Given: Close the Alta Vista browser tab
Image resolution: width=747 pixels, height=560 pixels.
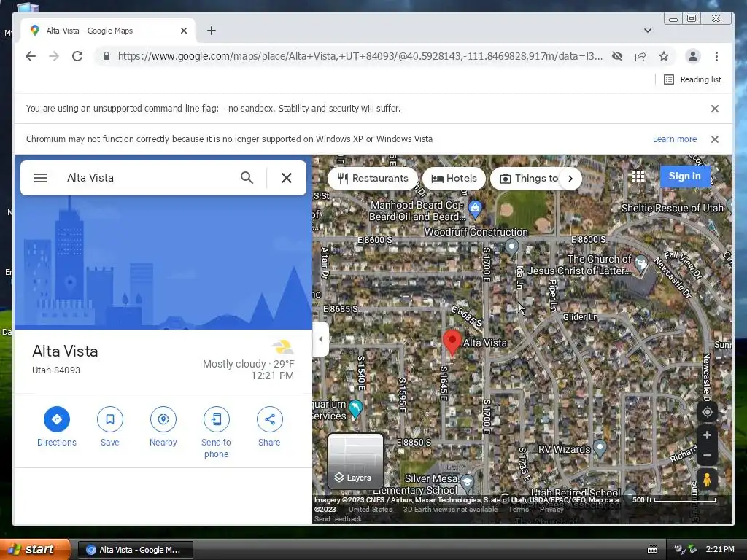Looking at the screenshot, I should click(184, 31).
